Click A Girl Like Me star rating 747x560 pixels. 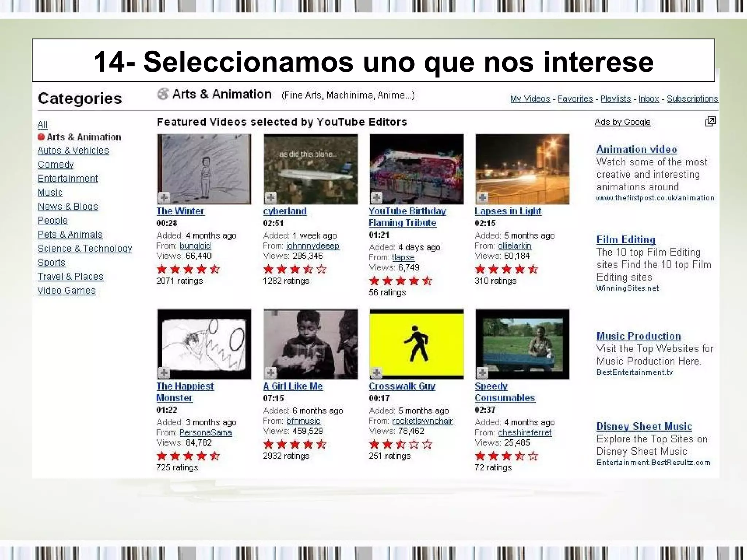295,444
